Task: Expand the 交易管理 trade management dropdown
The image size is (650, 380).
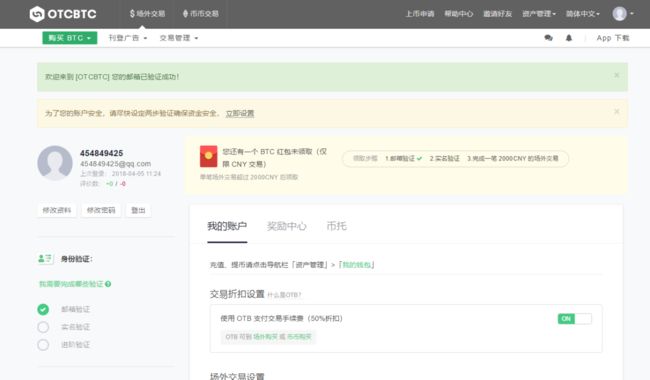Action: click(179, 38)
